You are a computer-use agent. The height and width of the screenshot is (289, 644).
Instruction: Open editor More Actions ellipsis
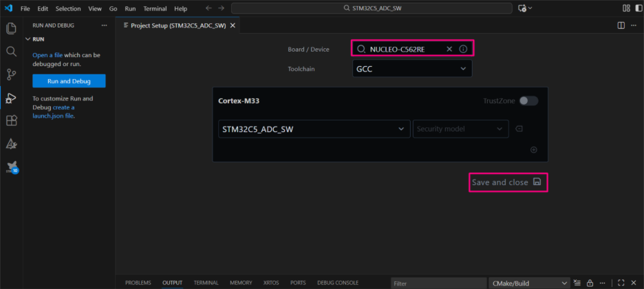click(633, 25)
